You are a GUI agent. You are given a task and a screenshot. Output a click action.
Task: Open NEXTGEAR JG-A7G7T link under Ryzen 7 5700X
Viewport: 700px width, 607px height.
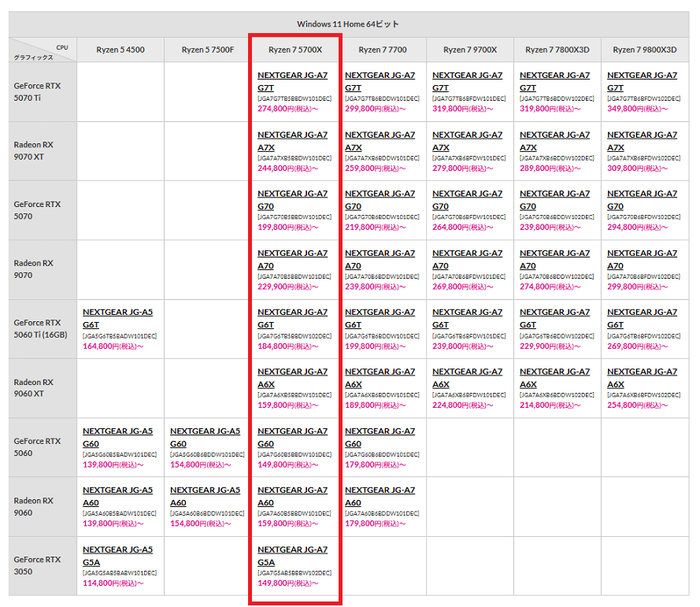292,82
